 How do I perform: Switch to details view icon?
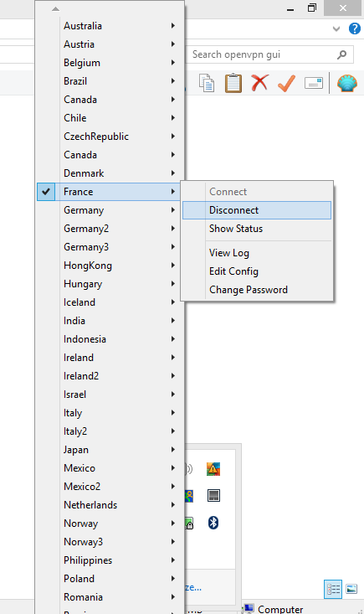coord(333,589)
